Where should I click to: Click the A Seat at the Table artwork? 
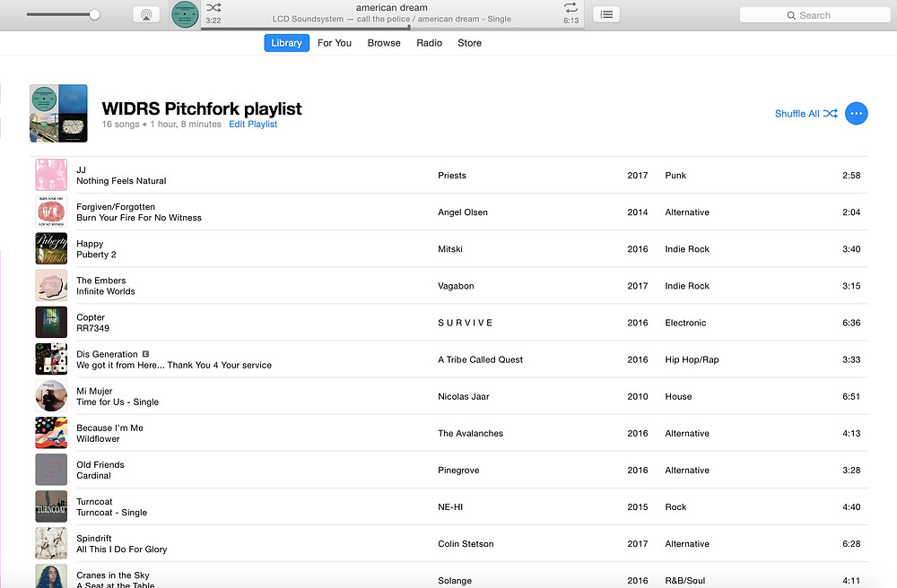click(x=51, y=576)
